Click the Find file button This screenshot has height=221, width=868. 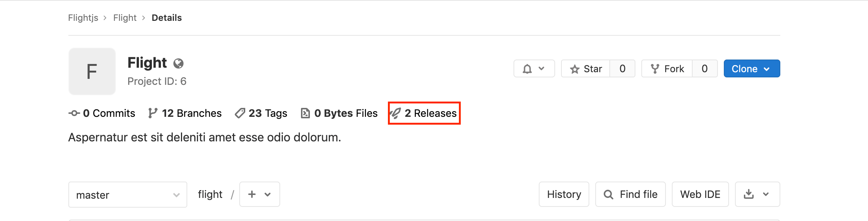[630, 194]
